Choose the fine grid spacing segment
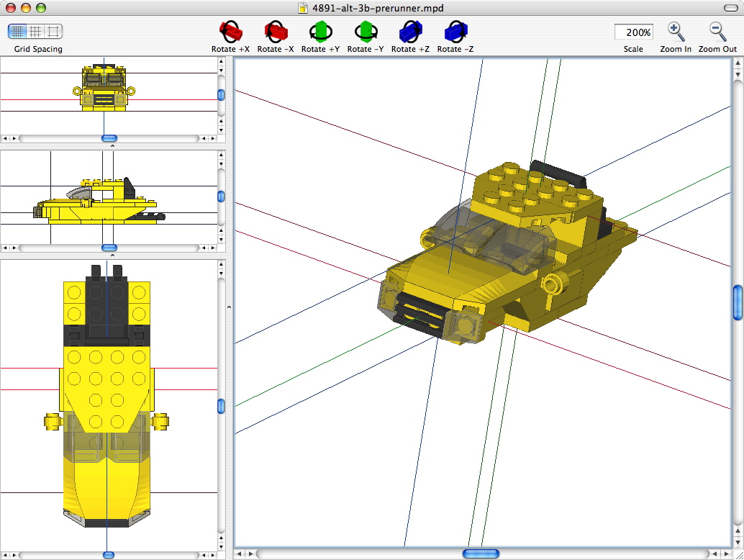 pyautogui.click(x=16, y=32)
